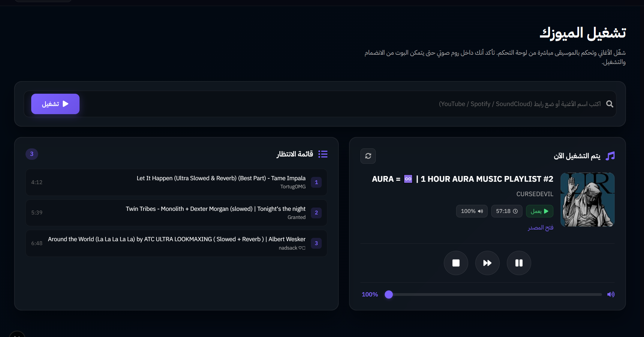Viewport: 644px width, 337px height.
Task: Click the green يعمل status badge
Action: [x=540, y=211]
